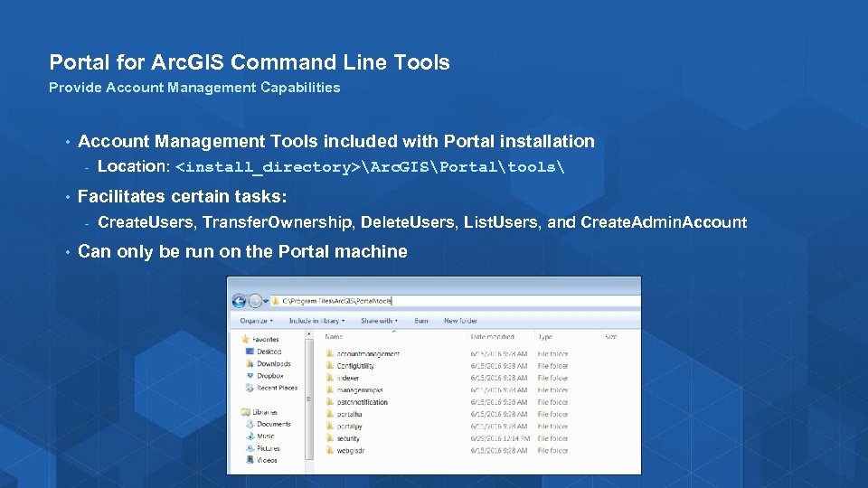The image size is (868, 488).
Task: Select the Libraries icon in sidebar
Action: pos(245,412)
